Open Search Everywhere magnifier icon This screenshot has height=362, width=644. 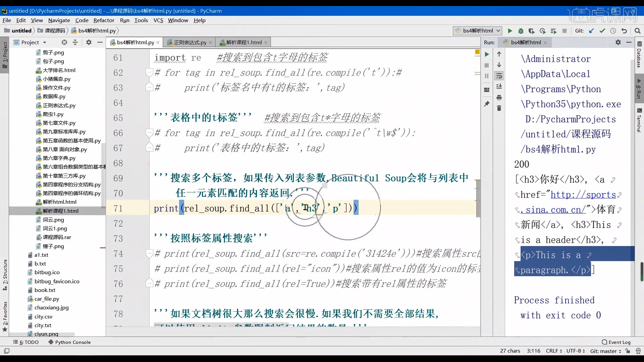tap(638, 31)
